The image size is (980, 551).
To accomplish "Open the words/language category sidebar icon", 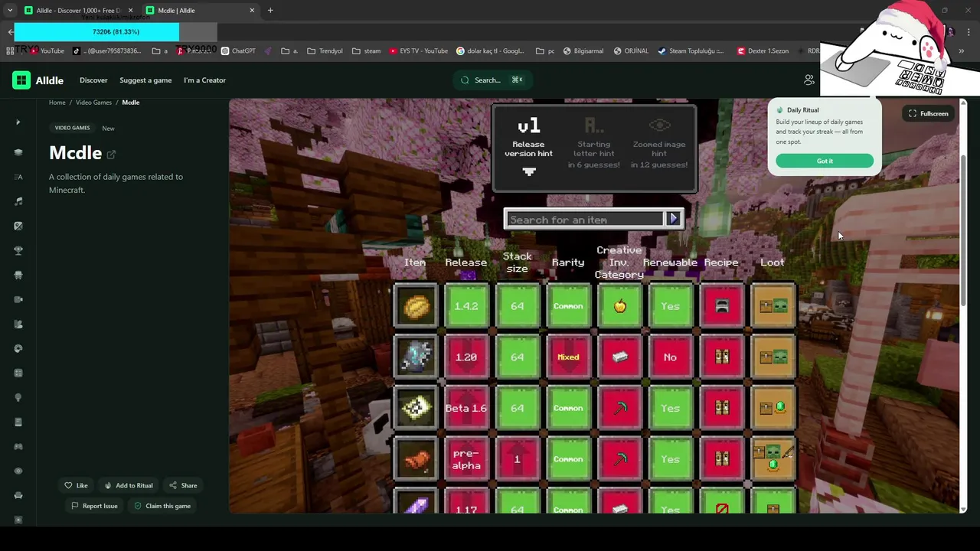I will pos(18,177).
